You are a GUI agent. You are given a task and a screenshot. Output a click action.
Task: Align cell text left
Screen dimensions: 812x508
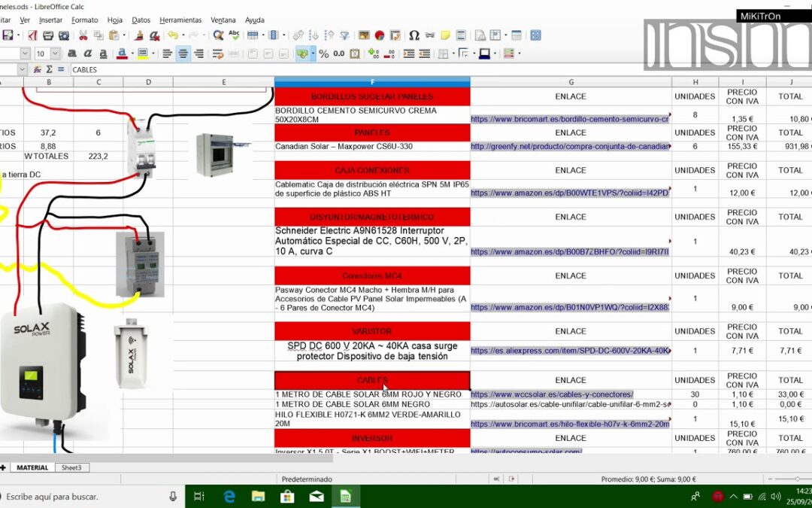[167, 53]
